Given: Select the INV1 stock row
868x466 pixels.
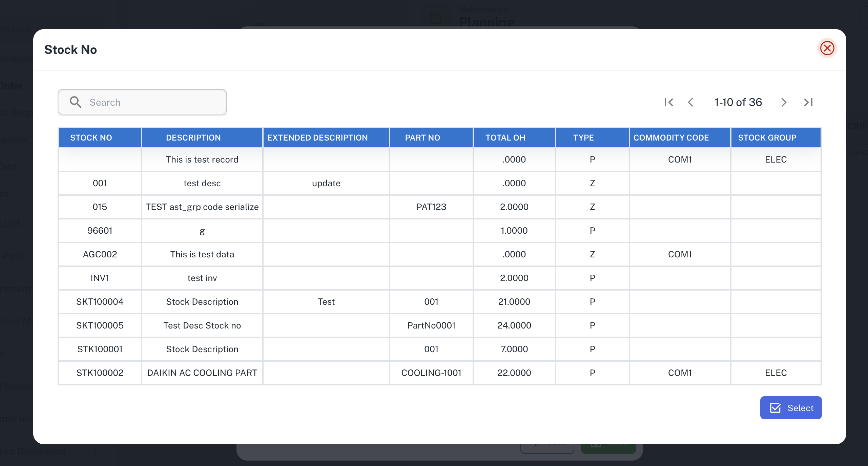Looking at the screenshot, I should click(x=100, y=278).
